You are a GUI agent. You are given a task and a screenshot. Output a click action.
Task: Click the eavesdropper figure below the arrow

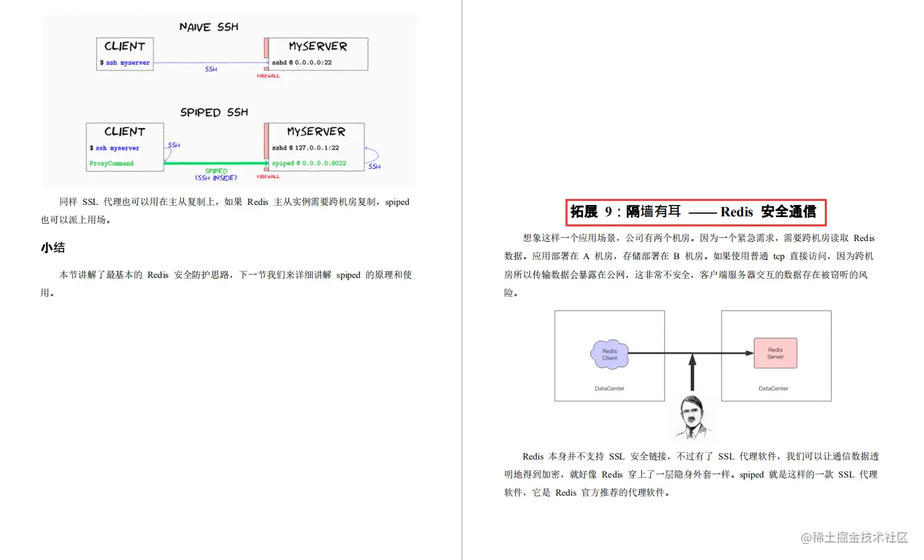(693, 419)
